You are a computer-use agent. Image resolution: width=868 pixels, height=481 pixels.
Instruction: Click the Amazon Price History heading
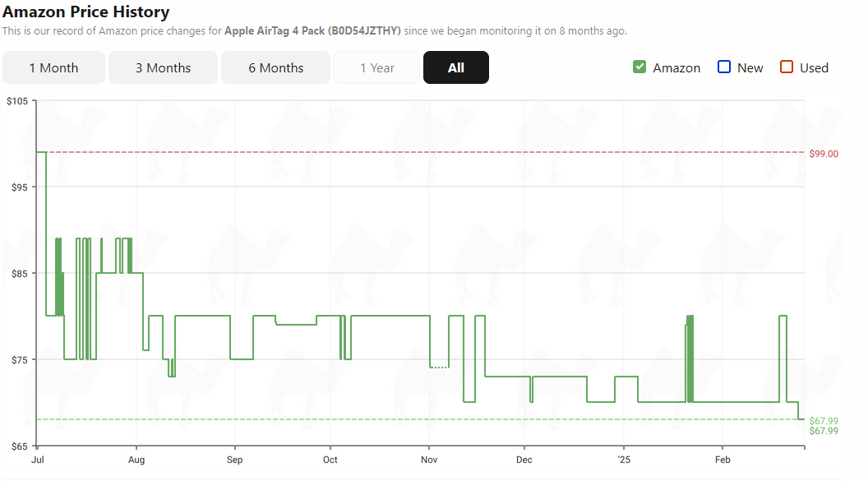86,12
